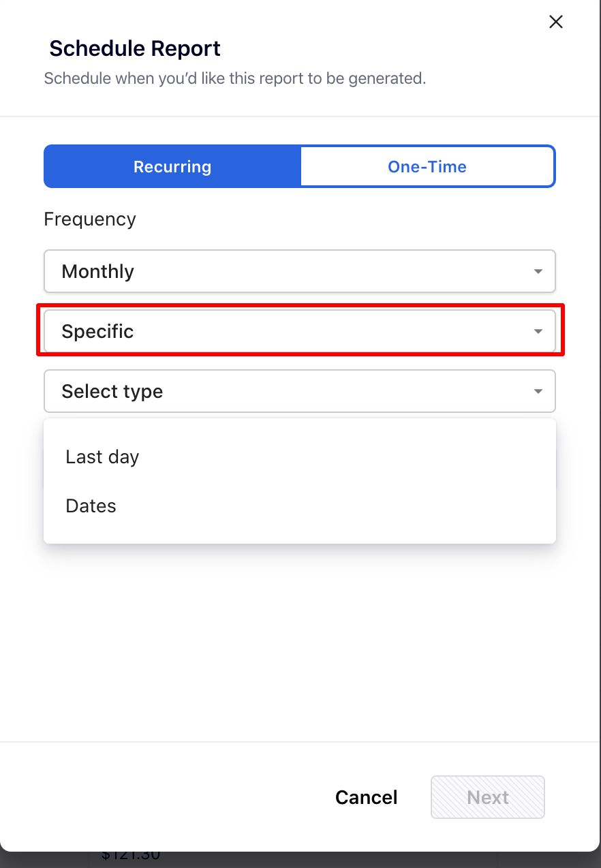Click the word Specific in the second field

(98, 332)
